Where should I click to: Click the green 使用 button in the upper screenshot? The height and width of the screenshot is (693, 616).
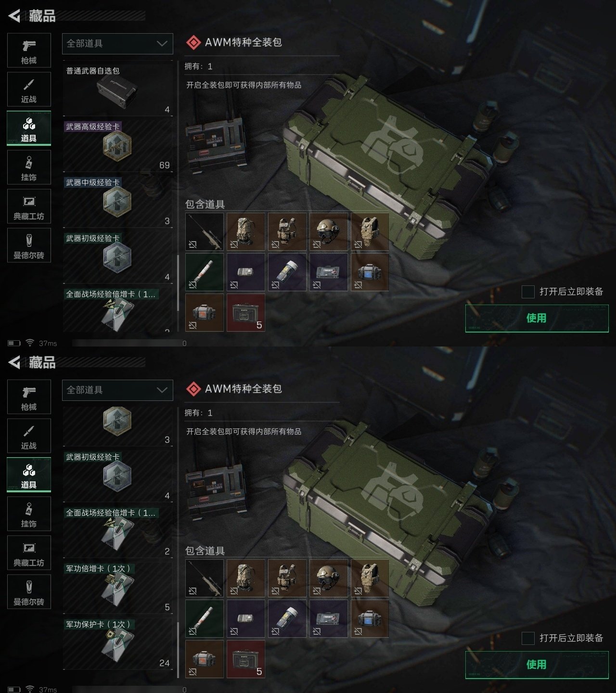[x=537, y=318]
